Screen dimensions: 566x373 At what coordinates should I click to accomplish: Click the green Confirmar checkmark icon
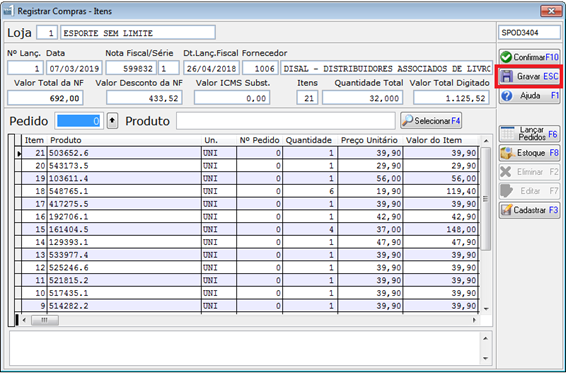506,57
